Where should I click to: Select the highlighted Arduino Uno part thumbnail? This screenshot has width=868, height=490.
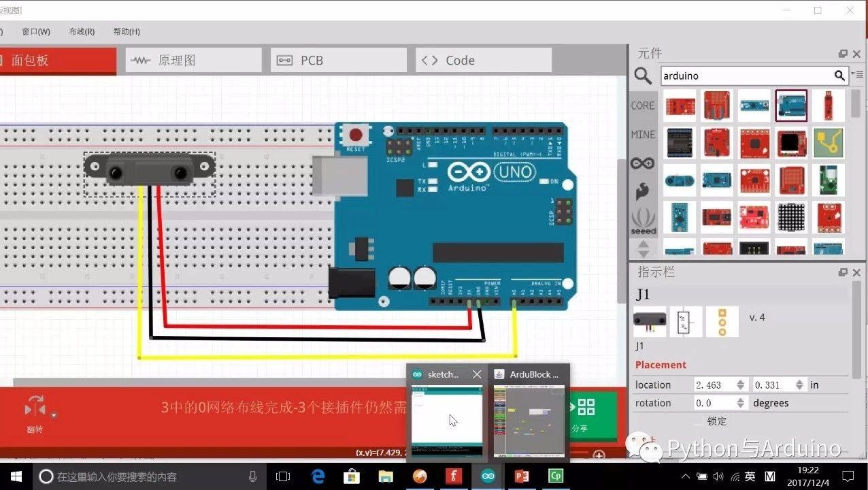click(x=792, y=105)
